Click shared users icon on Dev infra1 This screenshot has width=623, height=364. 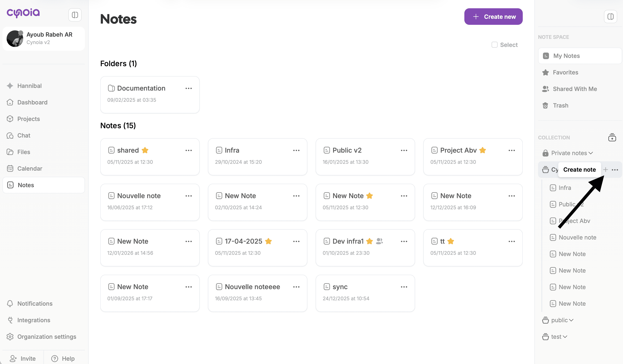pyautogui.click(x=379, y=241)
